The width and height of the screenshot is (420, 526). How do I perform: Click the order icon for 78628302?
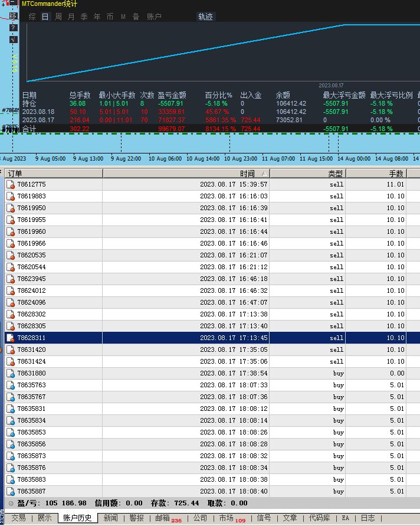pyautogui.click(x=11, y=314)
